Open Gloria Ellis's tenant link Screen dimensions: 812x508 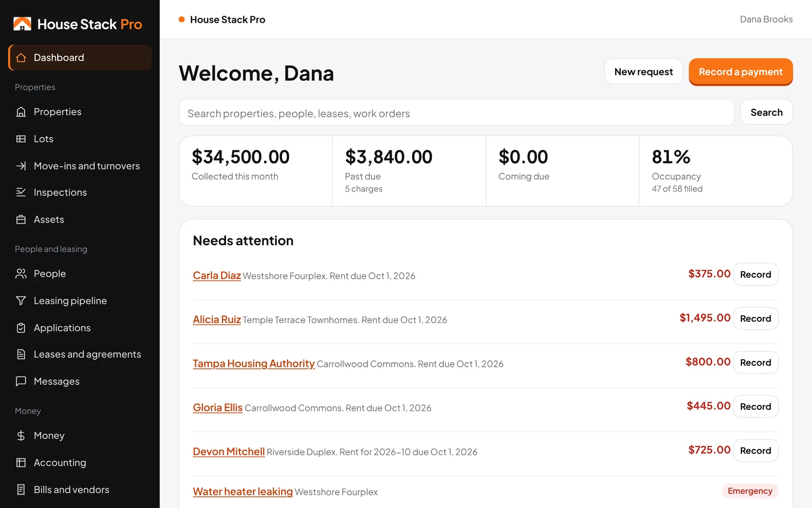point(218,407)
